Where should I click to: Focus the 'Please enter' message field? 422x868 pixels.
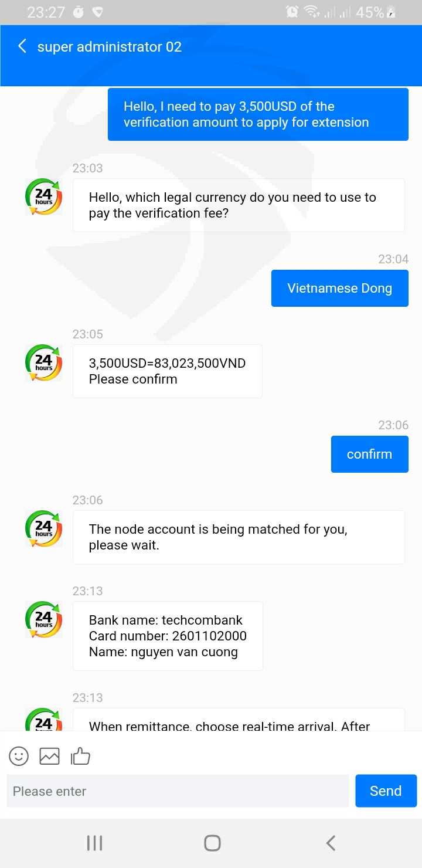pyautogui.click(x=178, y=791)
